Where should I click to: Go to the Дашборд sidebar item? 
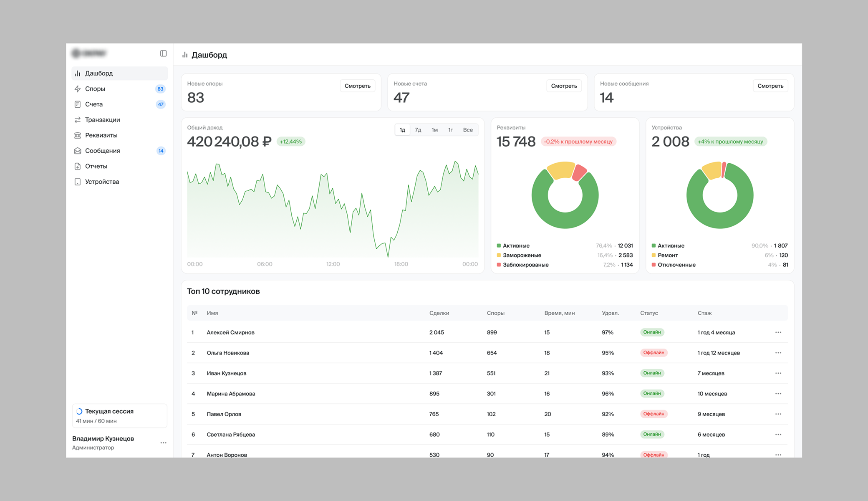point(99,73)
